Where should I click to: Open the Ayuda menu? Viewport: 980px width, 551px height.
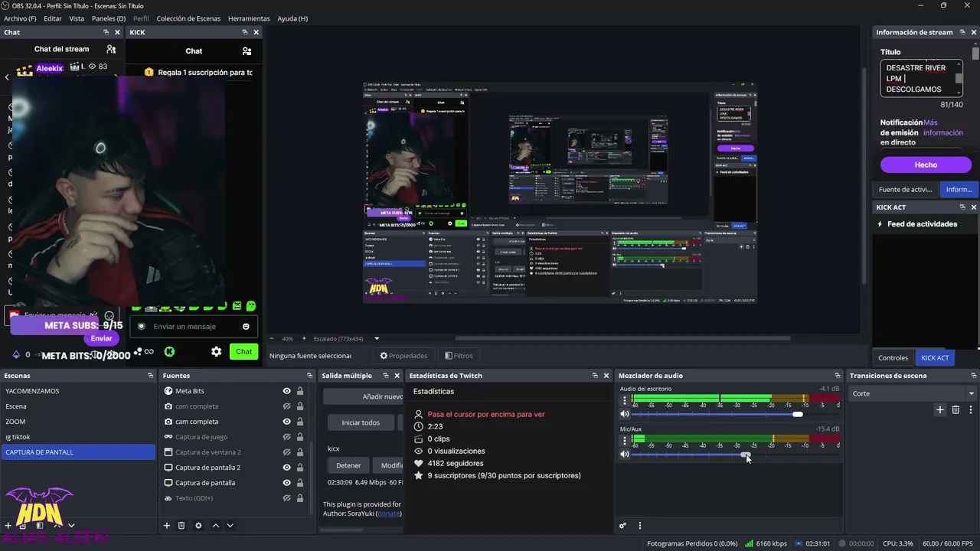coord(292,18)
